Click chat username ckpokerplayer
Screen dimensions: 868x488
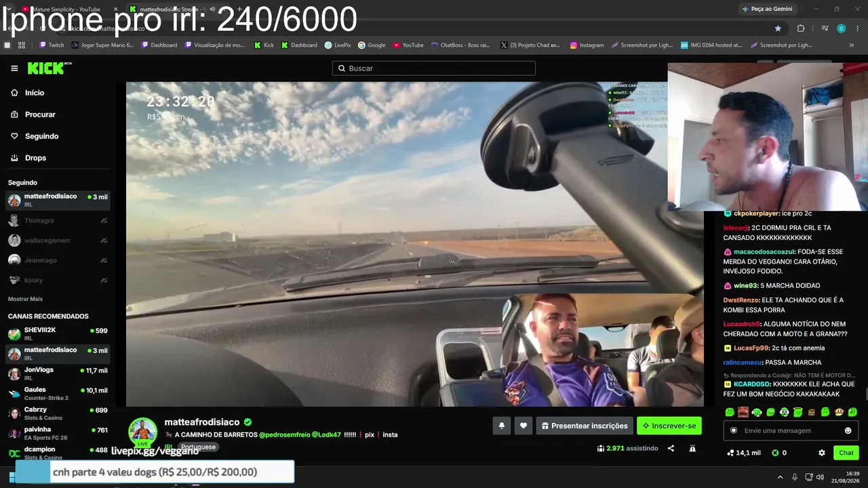point(757,213)
